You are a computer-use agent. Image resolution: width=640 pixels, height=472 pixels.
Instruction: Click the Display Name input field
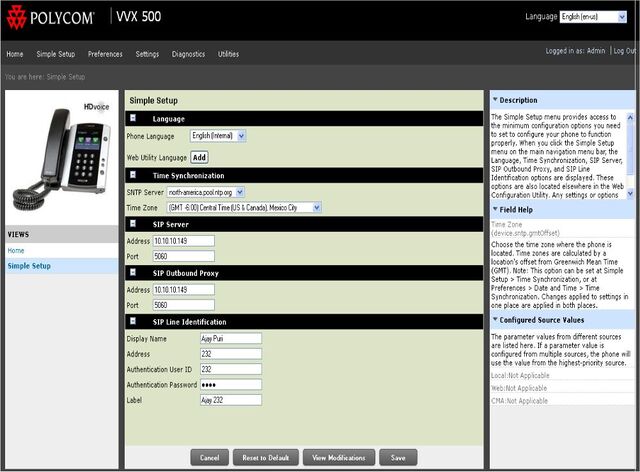[230, 338]
